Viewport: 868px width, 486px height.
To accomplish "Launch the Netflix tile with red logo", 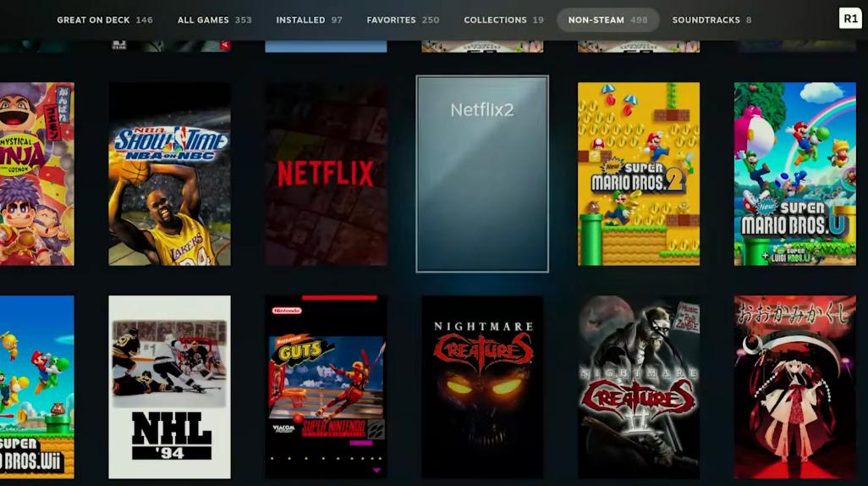I will pyautogui.click(x=326, y=174).
